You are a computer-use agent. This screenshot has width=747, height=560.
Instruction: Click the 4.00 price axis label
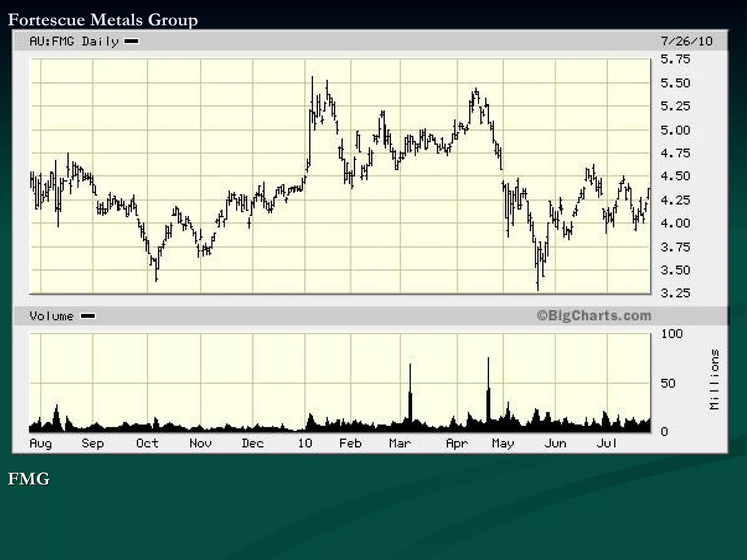[676, 223]
